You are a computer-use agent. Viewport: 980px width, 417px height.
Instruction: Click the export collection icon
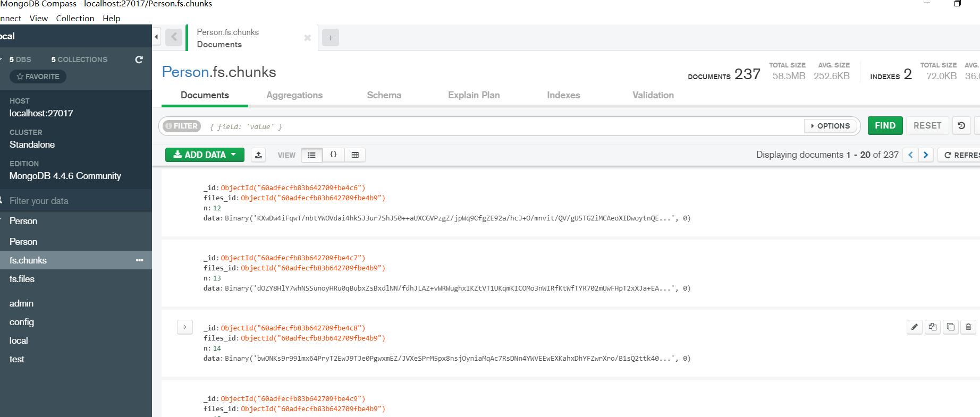258,155
